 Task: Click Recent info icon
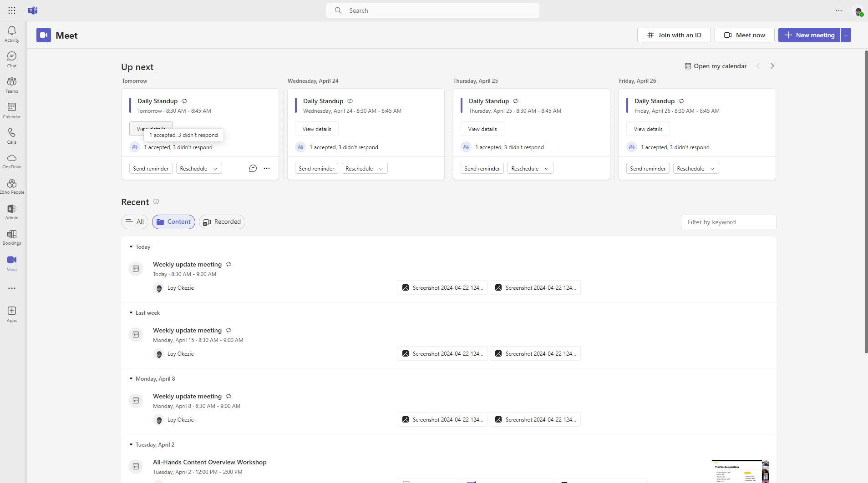(156, 202)
